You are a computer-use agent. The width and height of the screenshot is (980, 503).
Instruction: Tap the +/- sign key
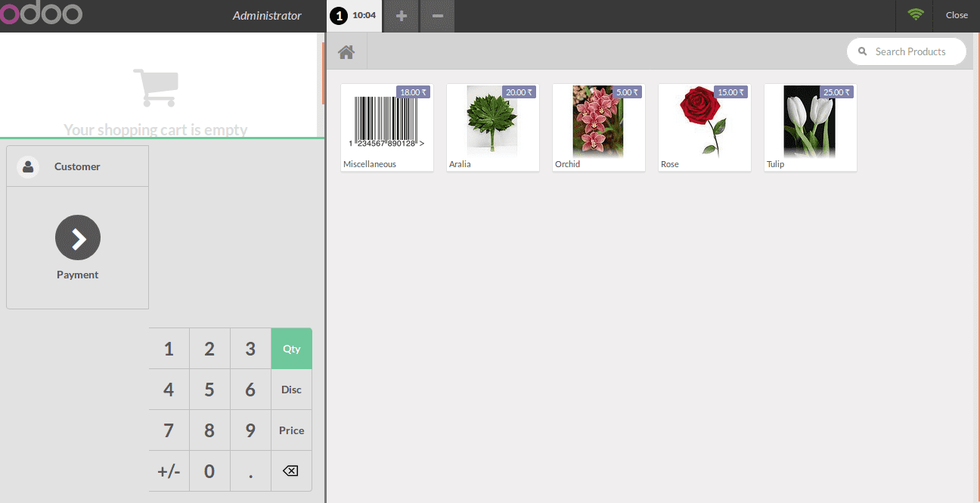[169, 471]
